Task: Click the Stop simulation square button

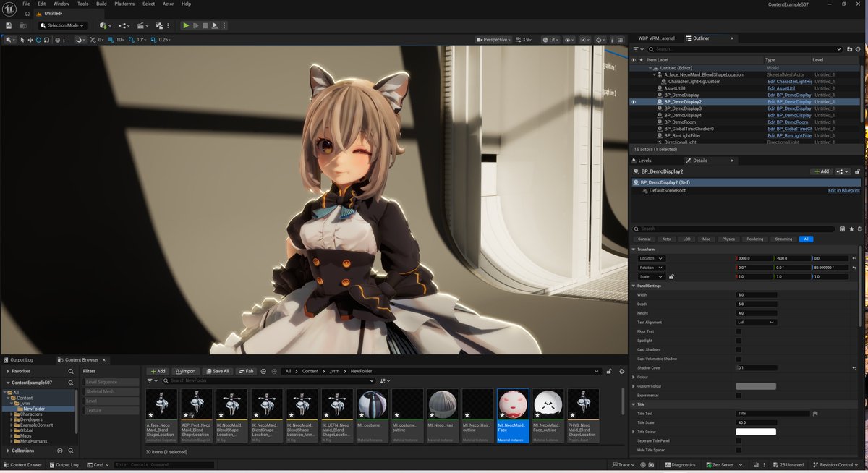Action: click(x=205, y=25)
